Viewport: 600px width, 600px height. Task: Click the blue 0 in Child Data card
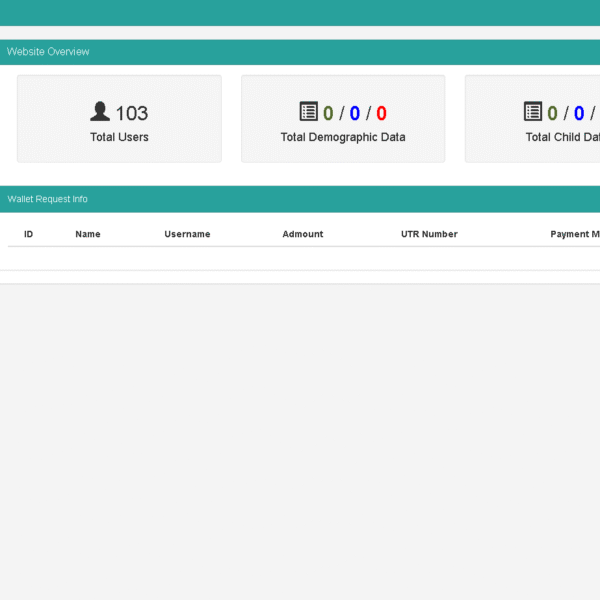coord(578,113)
